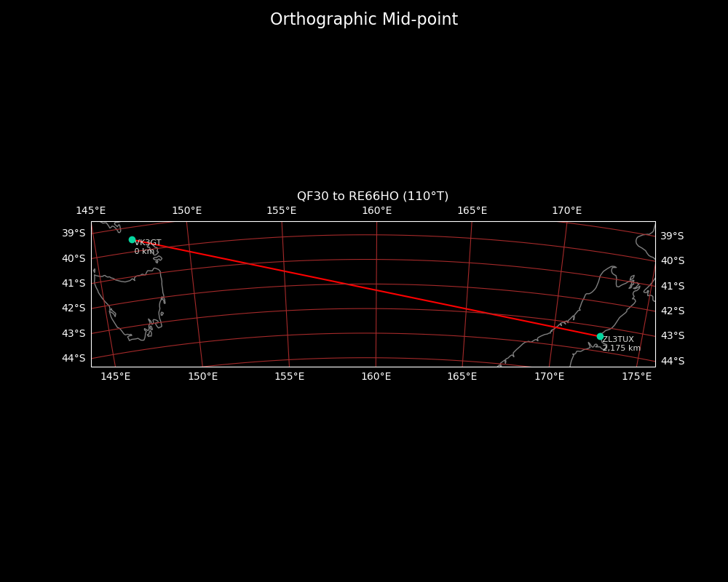Viewport: 728px width, 582px height.
Task: Click the 43°S label on right axis
Action: coord(672,336)
